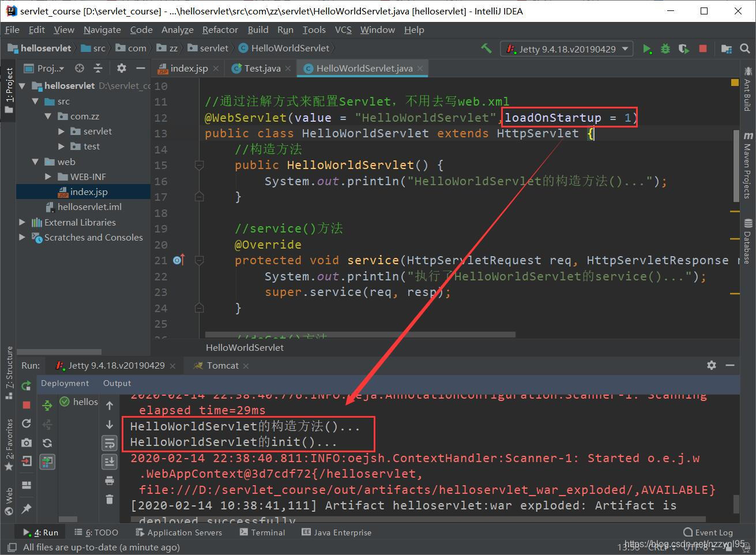Deploy all artifacts icon in Deployment pane
Viewport: 756px width, 555px height.
47,406
